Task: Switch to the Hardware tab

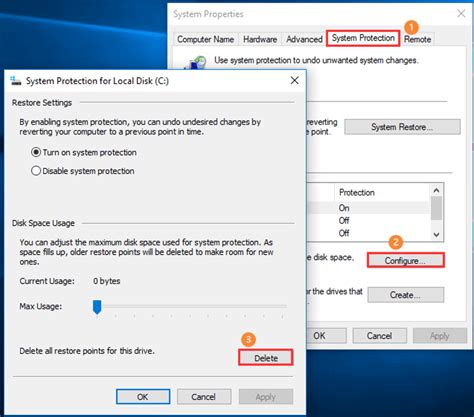Action: (x=260, y=39)
